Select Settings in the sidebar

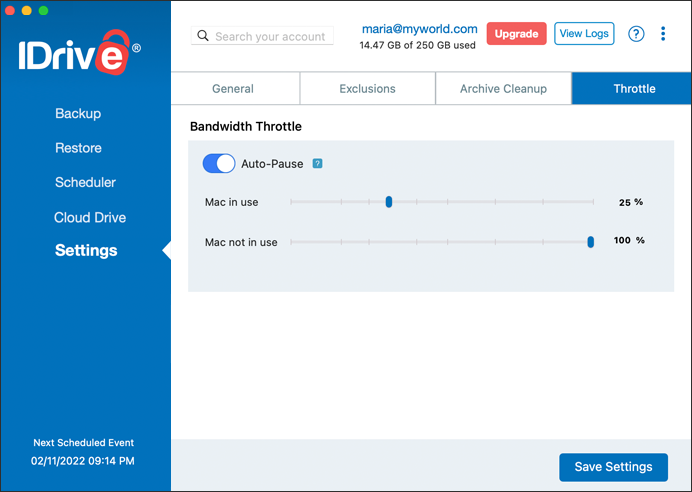(86, 250)
